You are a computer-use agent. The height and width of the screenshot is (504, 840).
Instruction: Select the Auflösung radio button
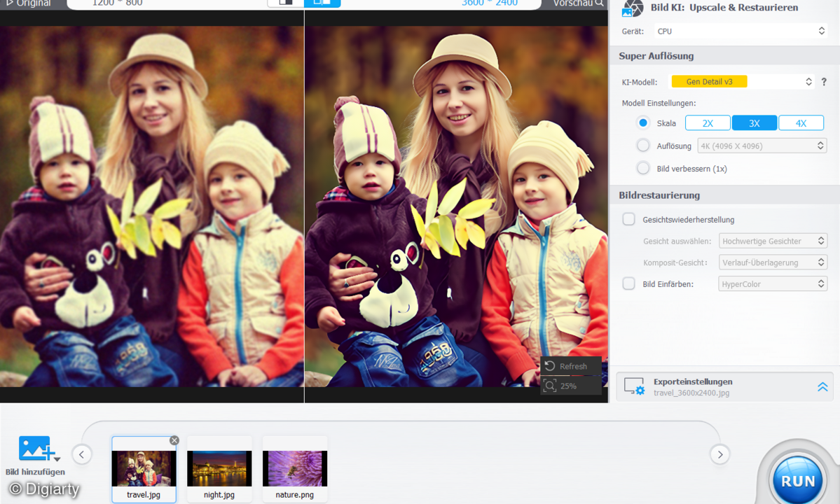click(x=642, y=146)
